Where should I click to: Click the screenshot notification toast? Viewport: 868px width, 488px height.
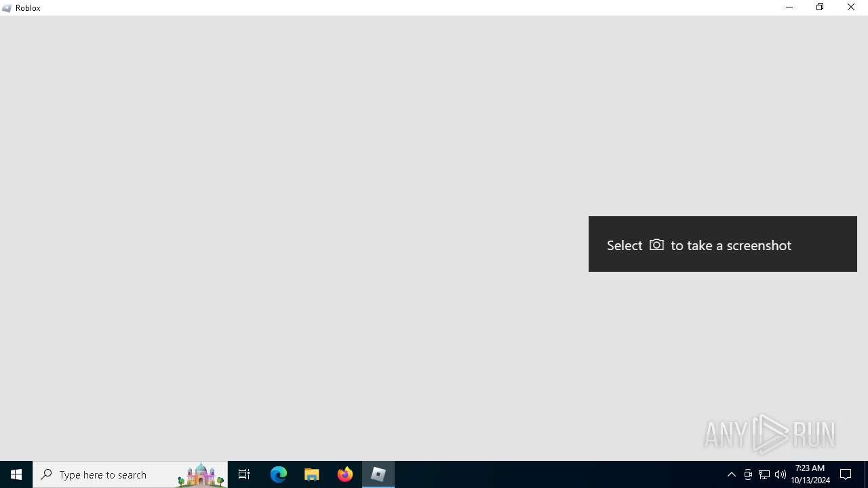pyautogui.click(x=723, y=244)
